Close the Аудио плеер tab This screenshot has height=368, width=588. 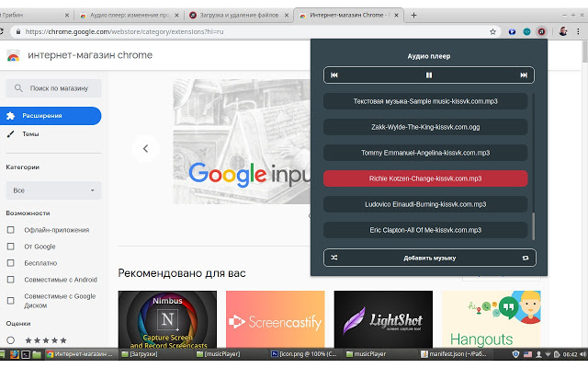[x=176, y=16]
